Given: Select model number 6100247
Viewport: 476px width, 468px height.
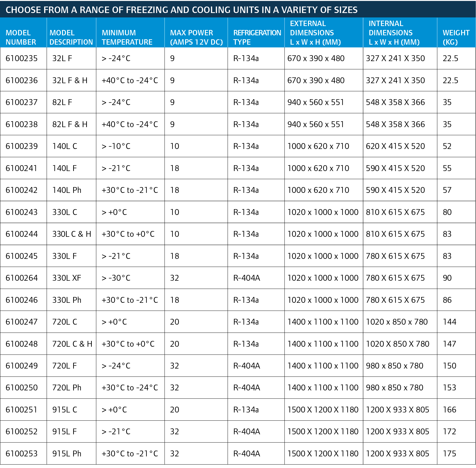Looking at the screenshot, I should click(22, 322).
